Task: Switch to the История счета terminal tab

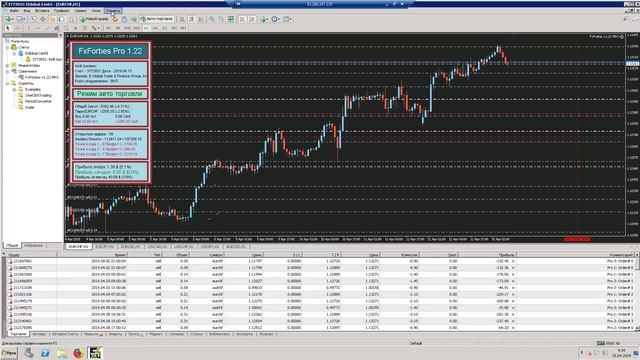Action: (65, 334)
